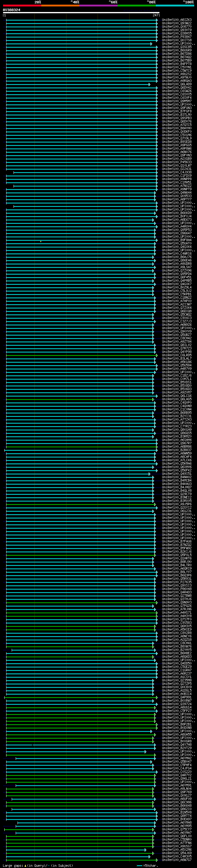197x868 pixels.
Task: Select UniRef100_C0S220 entry
Action: coord(176,772)
